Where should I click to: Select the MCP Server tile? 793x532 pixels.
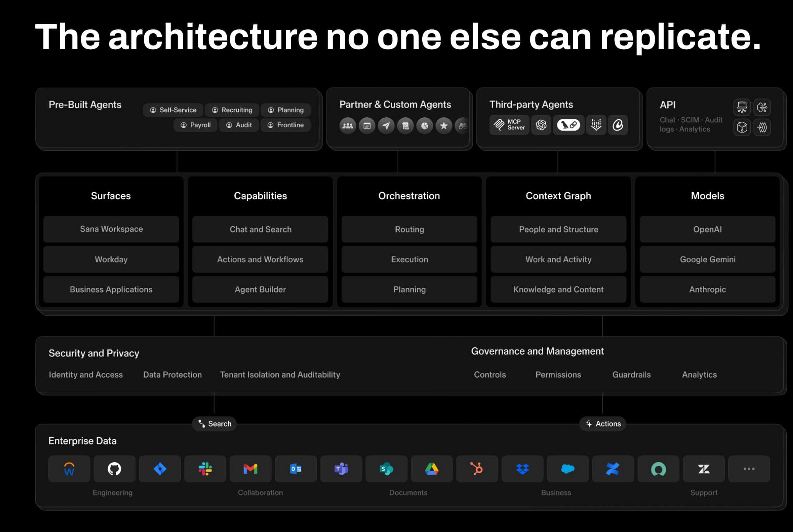509,125
